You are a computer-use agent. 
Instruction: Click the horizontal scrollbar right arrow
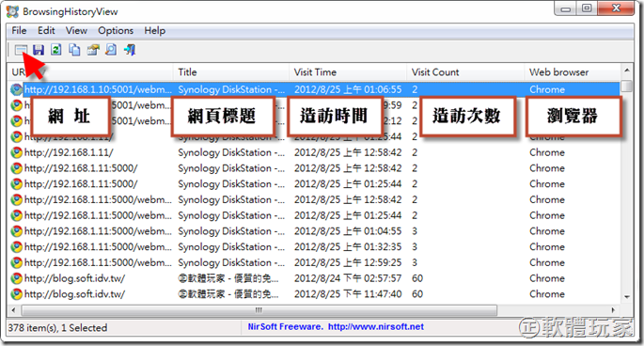(614, 310)
